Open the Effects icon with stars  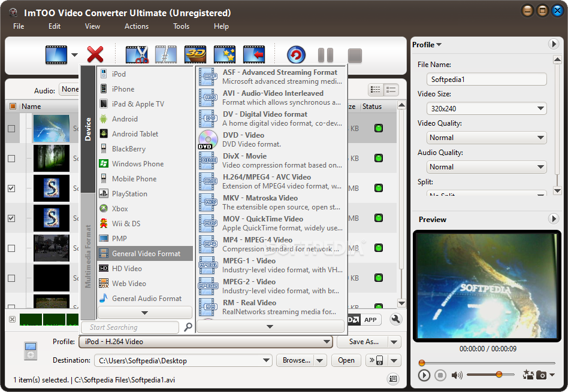[x=225, y=55]
